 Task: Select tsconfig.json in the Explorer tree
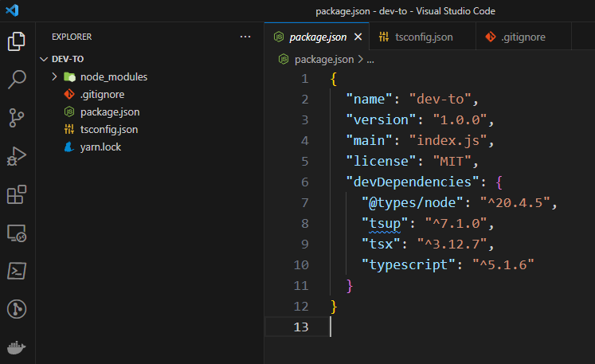pos(109,129)
